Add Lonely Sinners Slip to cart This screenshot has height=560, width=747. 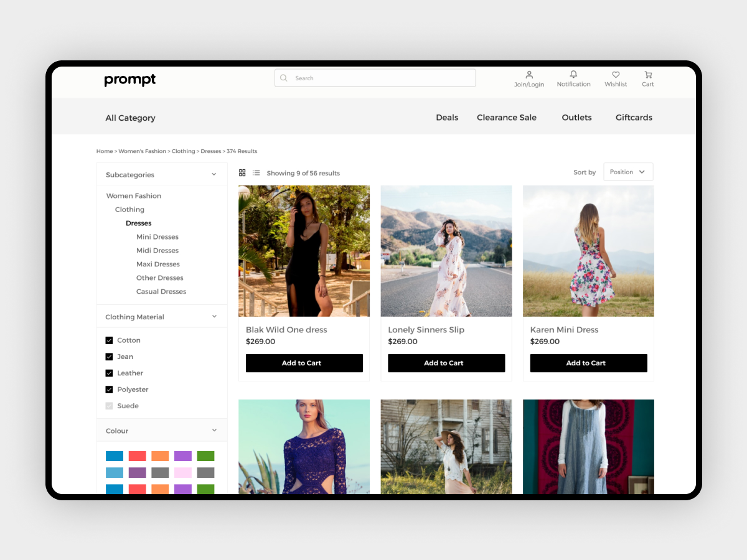446,363
